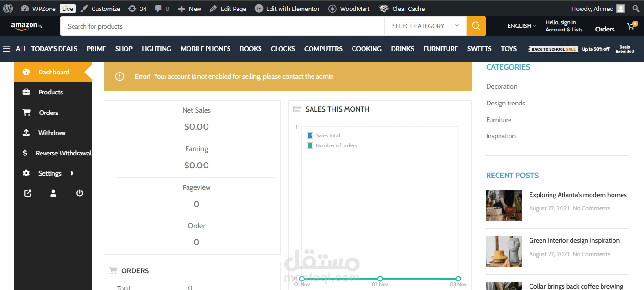
Task: Click the visit store external-link icon
Action: pyautogui.click(x=28, y=193)
